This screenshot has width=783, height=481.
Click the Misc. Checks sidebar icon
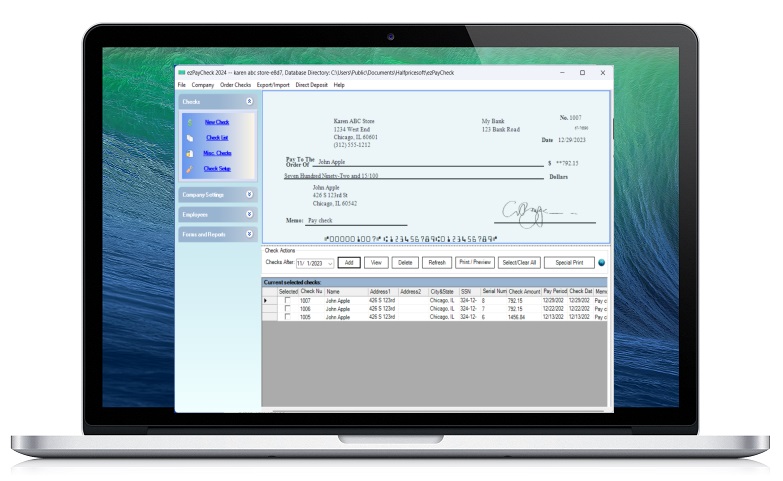190,153
